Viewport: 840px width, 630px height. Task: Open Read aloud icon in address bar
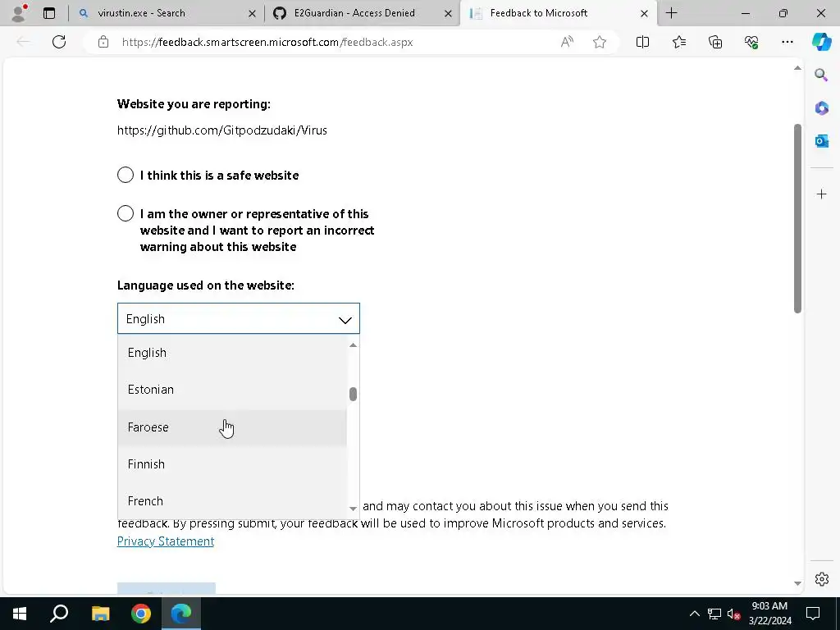[567, 42]
